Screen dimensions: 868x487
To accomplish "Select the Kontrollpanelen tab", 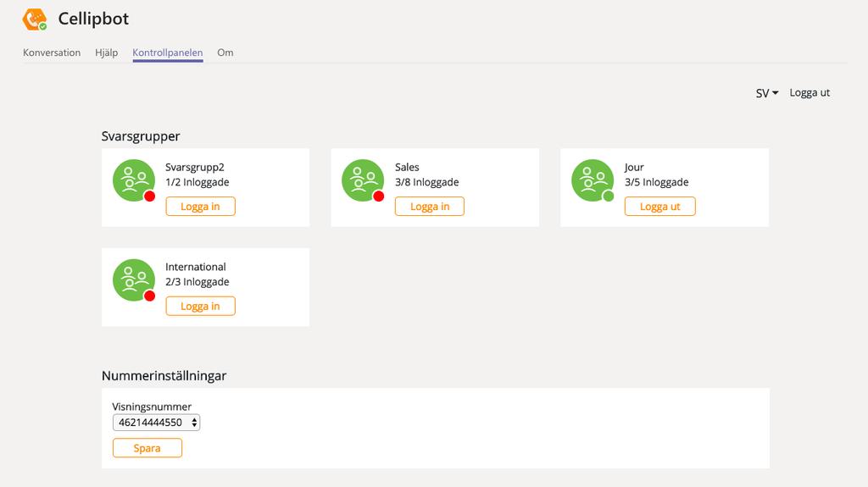I will tap(168, 53).
